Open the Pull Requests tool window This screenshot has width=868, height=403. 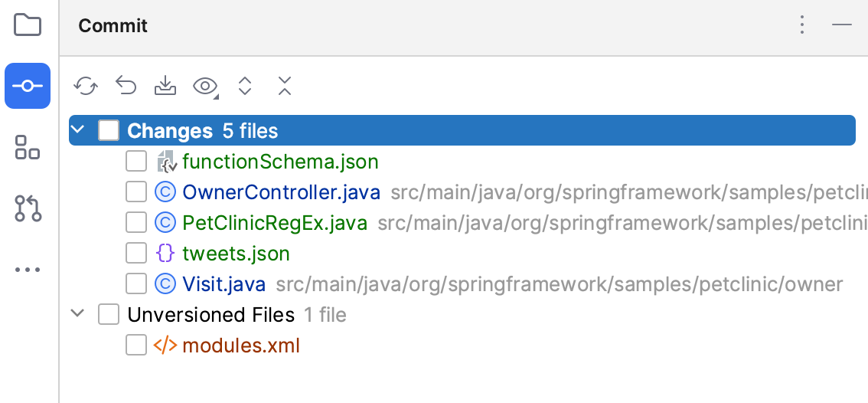tap(28, 208)
